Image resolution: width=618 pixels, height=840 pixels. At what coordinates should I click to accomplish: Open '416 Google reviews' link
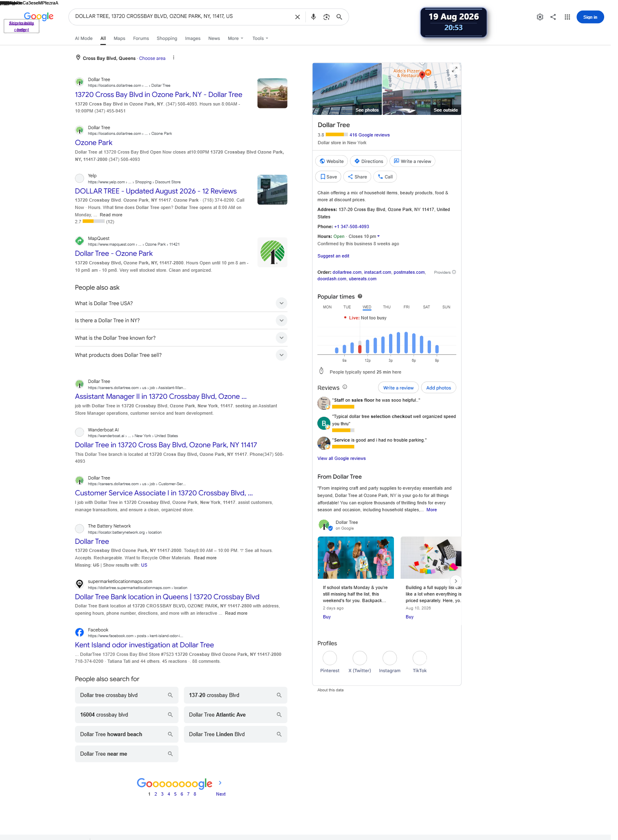(369, 135)
